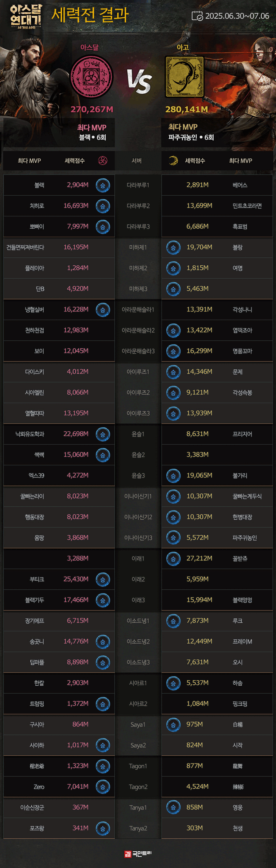This screenshot has height=868, width=276.
Task: Click Ago's win badge in the 이래1 row
Action: pos(173,558)
